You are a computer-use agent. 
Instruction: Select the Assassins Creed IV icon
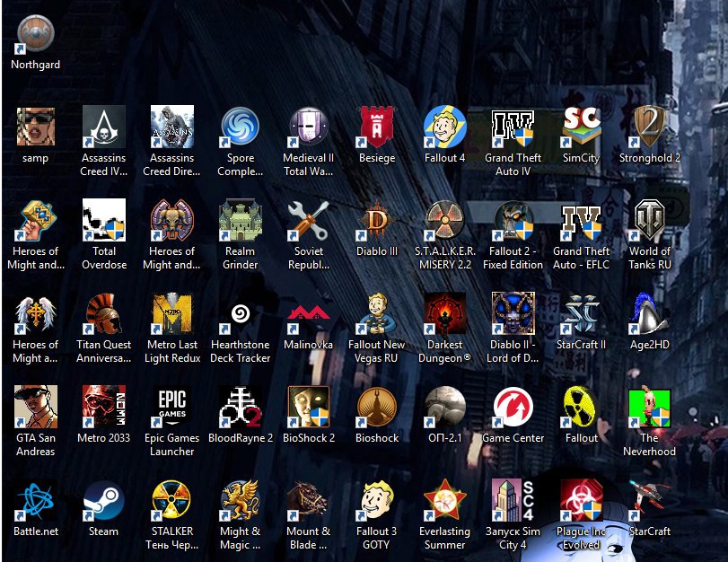point(104,127)
